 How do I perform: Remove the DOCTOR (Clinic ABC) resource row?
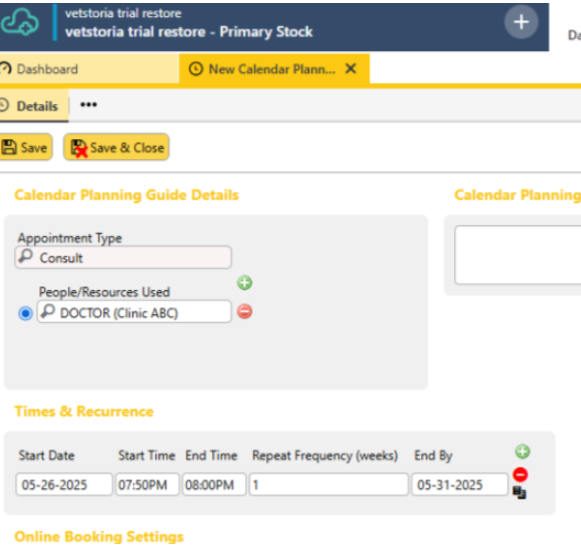[x=245, y=312]
